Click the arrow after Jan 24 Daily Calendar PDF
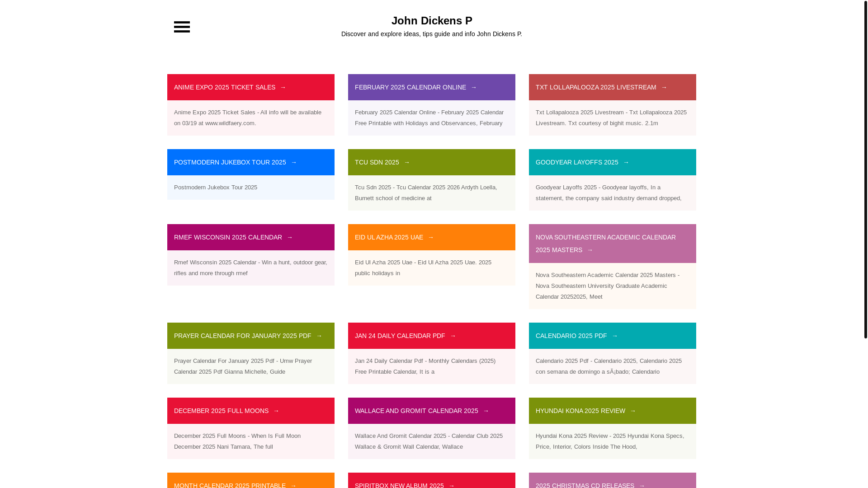This screenshot has height=488, width=868. 453,336
